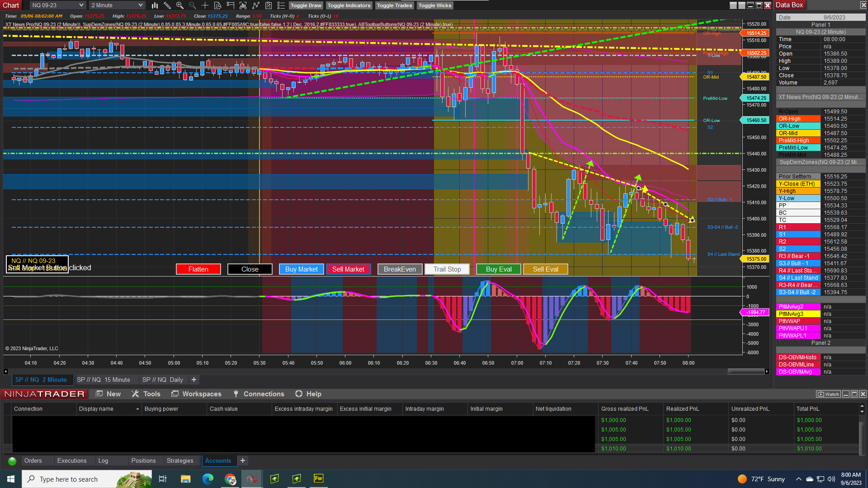Click the BreakEven button
Viewport: 868px width, 488px height.
400,269
